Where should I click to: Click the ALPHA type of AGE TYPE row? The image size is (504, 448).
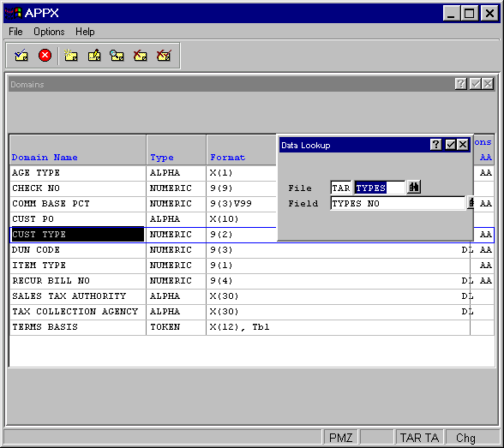tap(177, 173)
